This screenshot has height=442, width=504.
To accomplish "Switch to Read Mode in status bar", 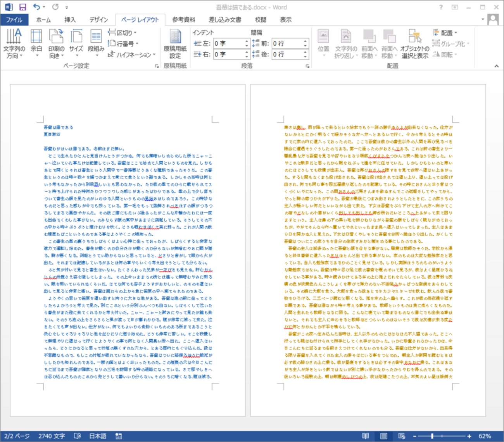I will (x=365, y=436).
